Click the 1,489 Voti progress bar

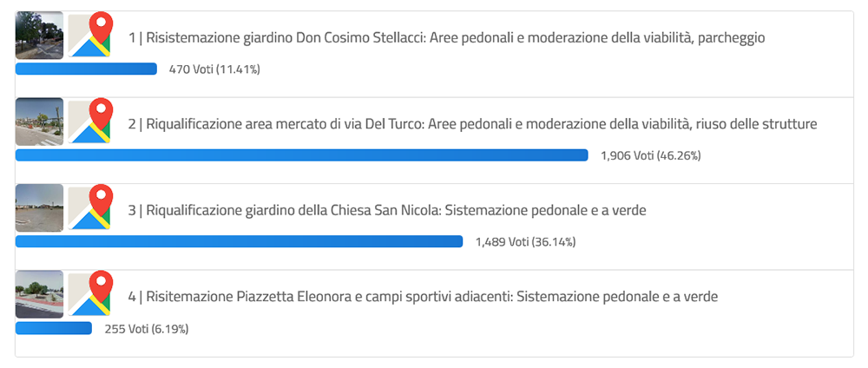240,241
